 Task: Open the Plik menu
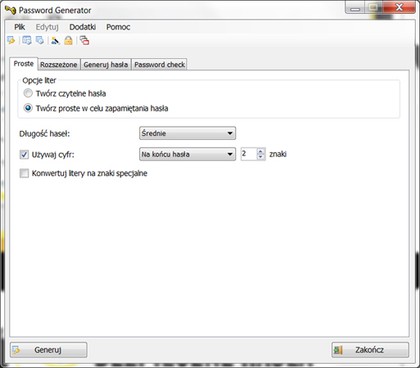tap(20, 27)
